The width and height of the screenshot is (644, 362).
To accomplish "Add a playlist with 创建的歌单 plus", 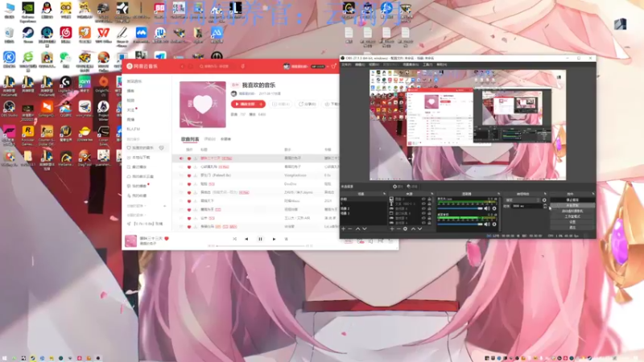I will [165, 206].
